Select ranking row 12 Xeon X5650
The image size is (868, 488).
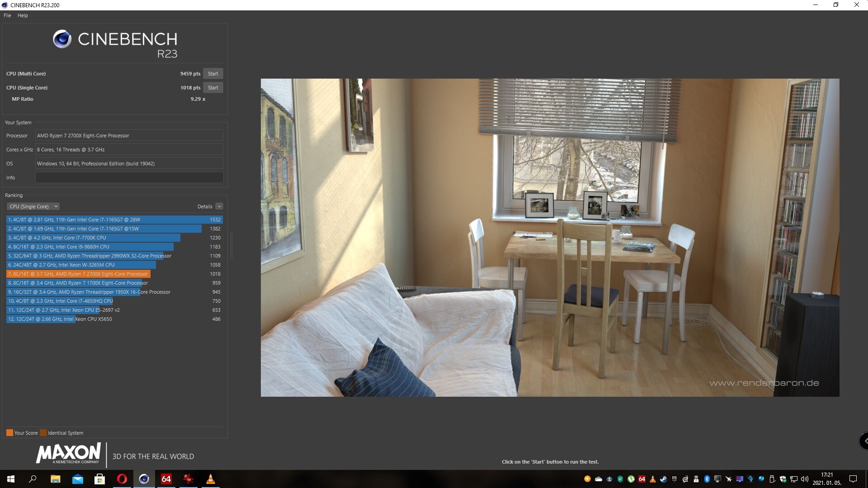[114, 319]
